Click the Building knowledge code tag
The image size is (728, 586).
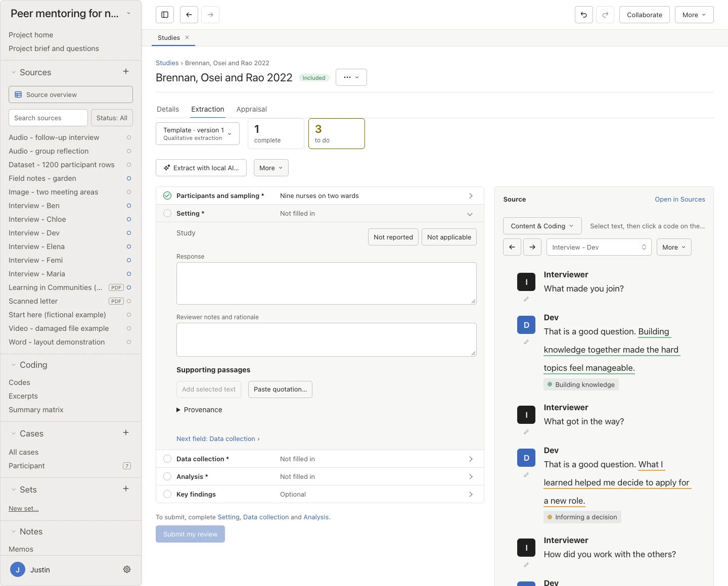click(581, 384)
